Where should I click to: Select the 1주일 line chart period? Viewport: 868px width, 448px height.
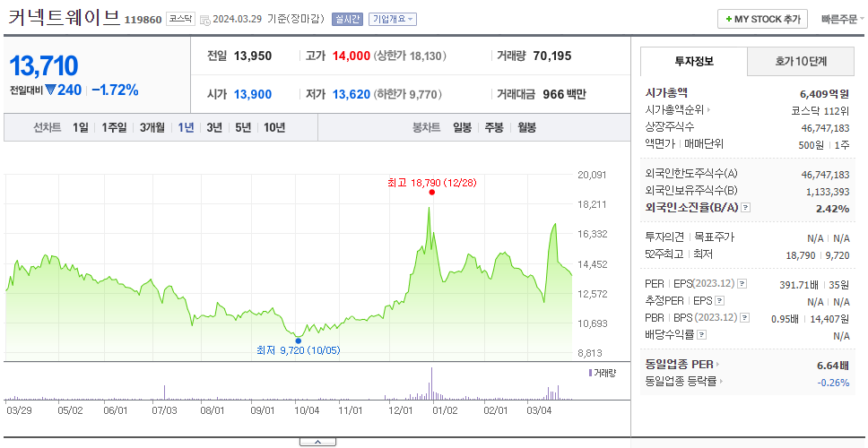[x=114, y=128]
